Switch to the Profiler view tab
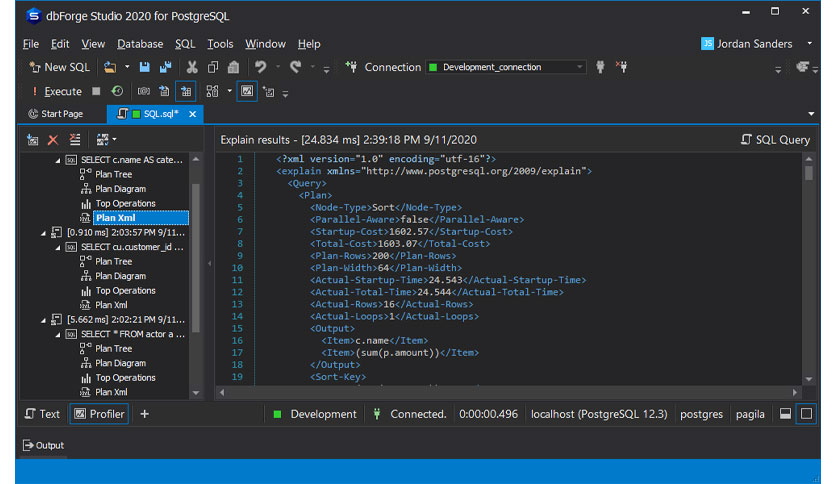The height and width of the screenshot is (484, 836). 99,414
